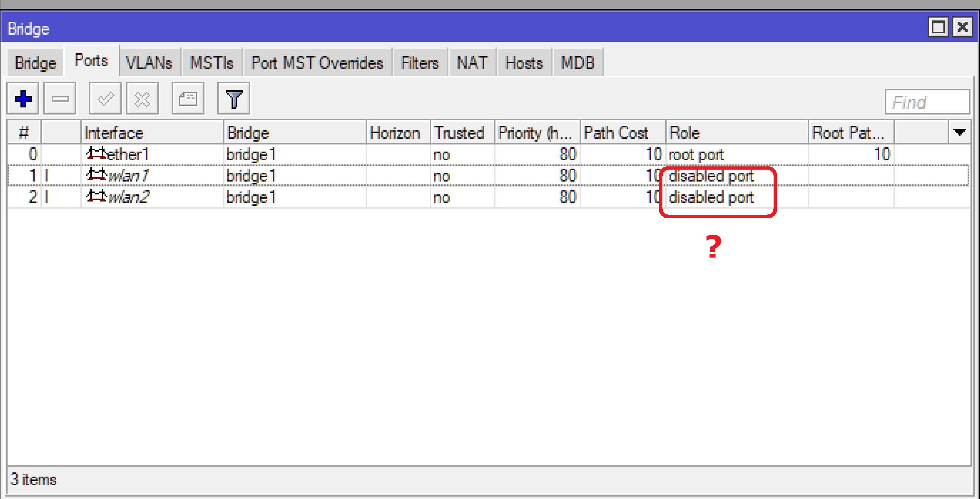Open the VLANs tab
Screen dimensions: 980x499
click(x=149, y=63)
